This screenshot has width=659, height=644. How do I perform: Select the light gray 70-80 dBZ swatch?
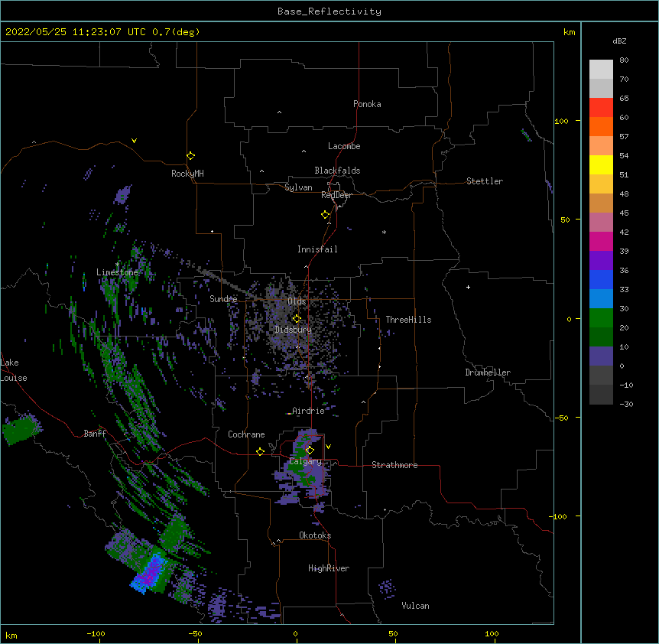coord(601,70)
